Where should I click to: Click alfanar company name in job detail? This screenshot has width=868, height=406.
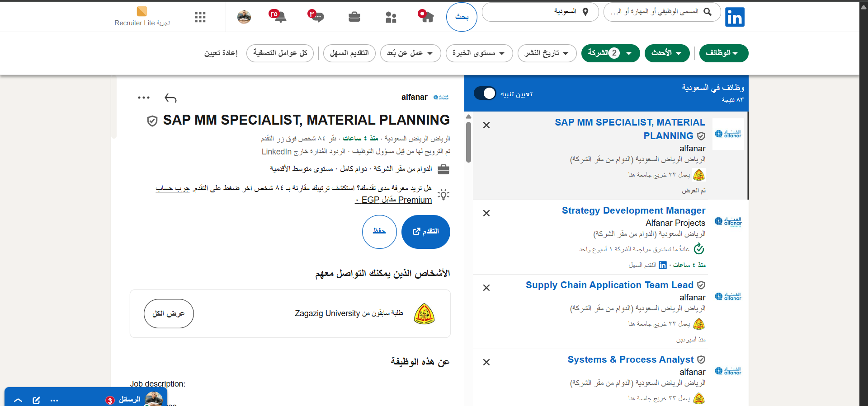[x=414, y=97]
